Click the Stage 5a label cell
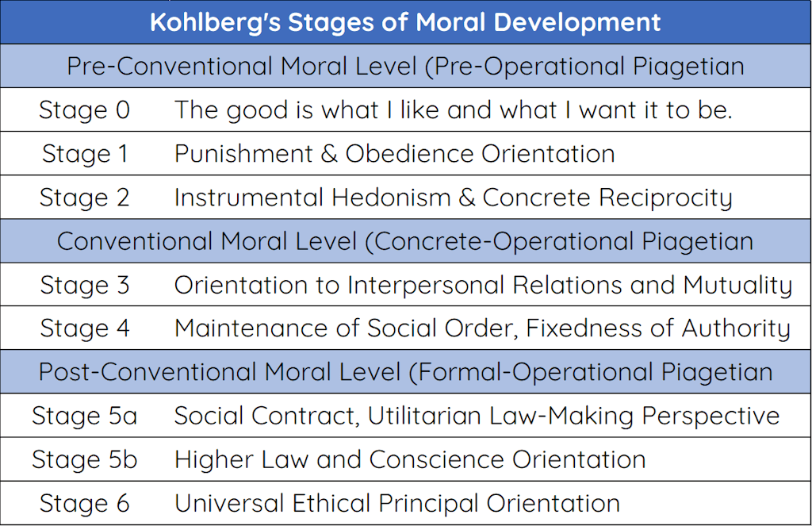The height and width of the screenshot is (526, 812). click(84, 415)
